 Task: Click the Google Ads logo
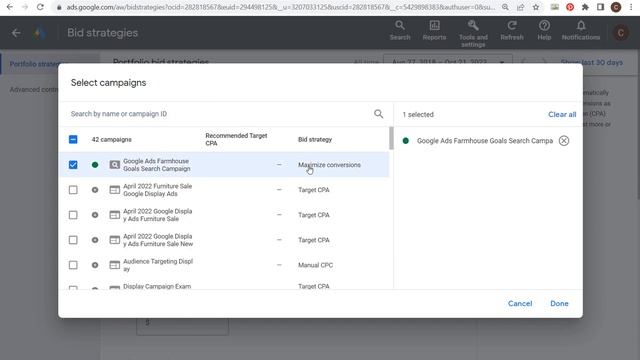point(39,33)
